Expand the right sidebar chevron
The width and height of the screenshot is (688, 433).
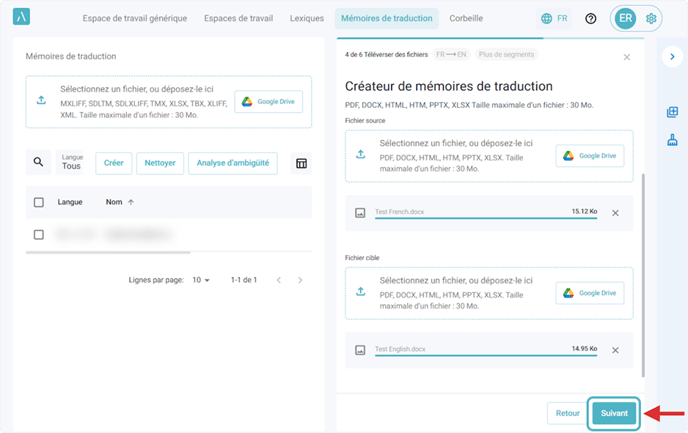672,57
